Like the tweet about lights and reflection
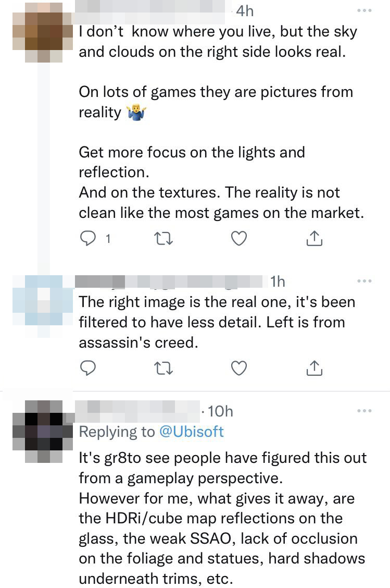 [x=238, y=239]
